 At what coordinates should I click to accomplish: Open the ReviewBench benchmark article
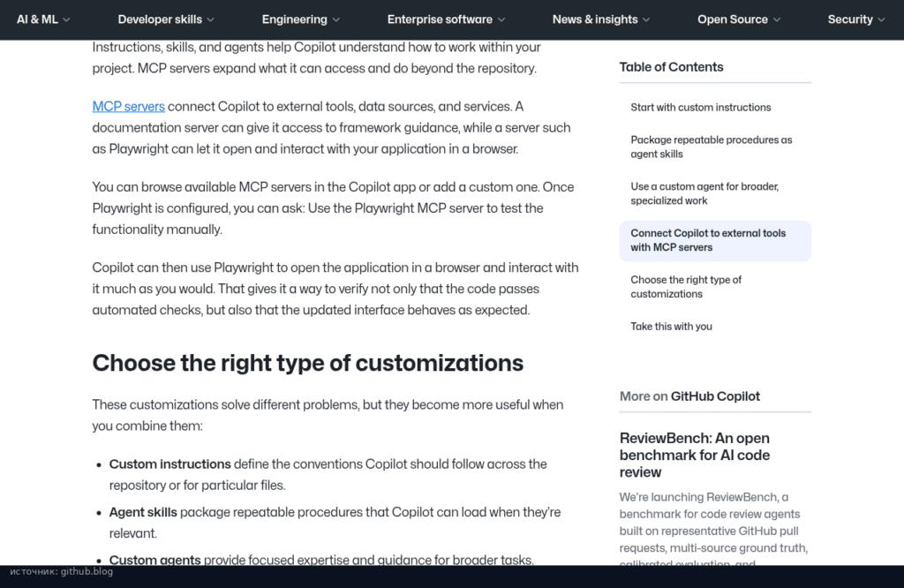pos(694,455)
